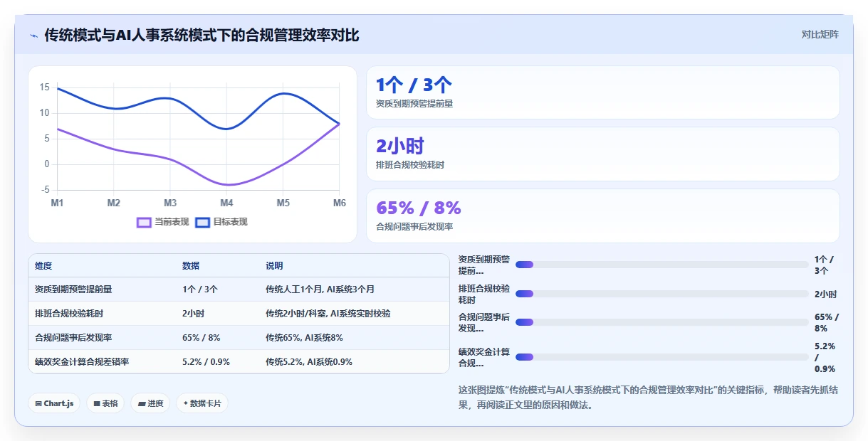
Task: Click the 维度 column header
Action: click(x=43, y=265)
